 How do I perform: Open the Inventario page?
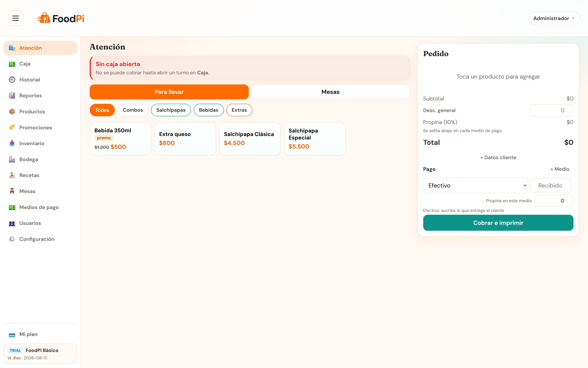tap(32, 143)
